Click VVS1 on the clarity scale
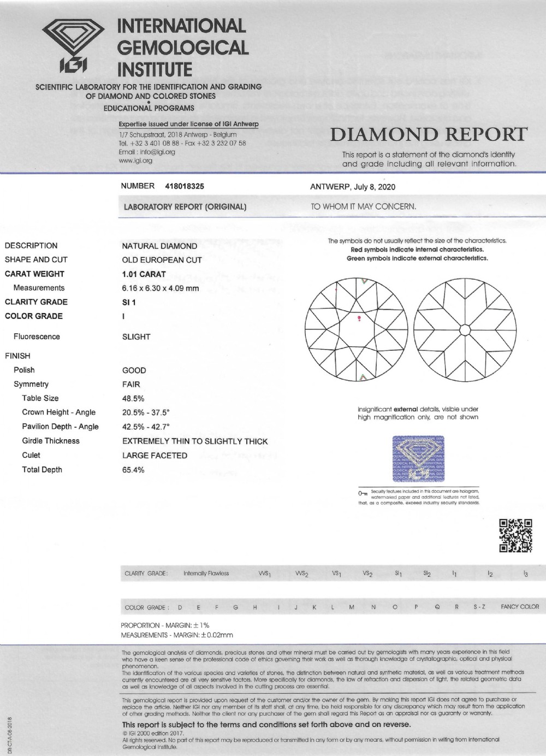The height and width of the screenshot is (756, 546). [265, 574]
